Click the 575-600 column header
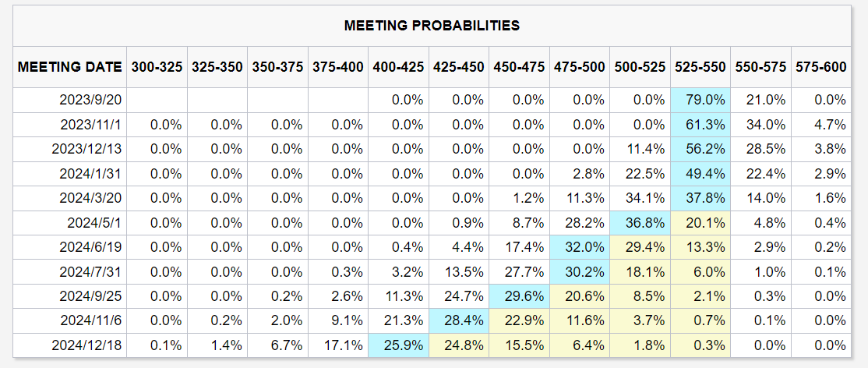Viewport: 868px width, 368px height. pyautogui.click(x=820, y=67)
